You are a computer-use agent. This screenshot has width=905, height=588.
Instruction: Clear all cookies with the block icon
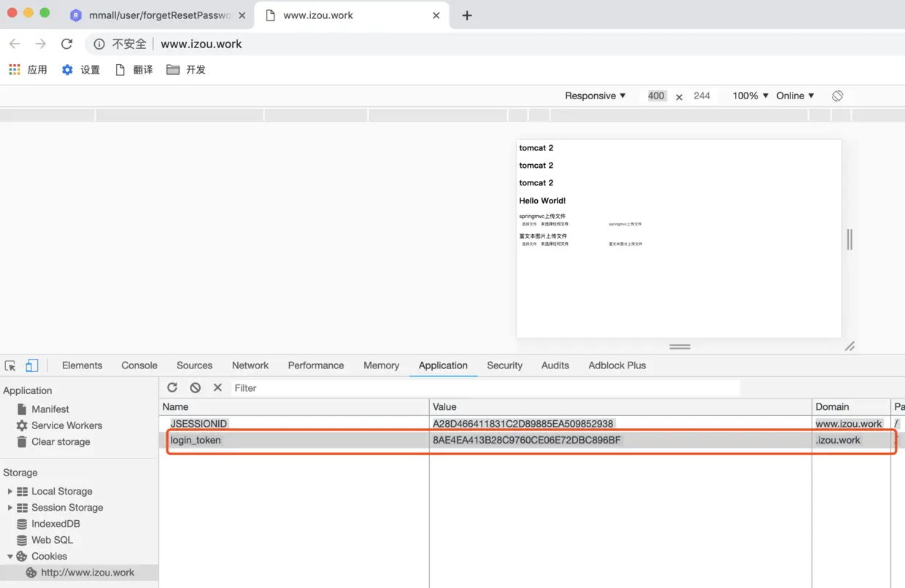coord(195,387)
